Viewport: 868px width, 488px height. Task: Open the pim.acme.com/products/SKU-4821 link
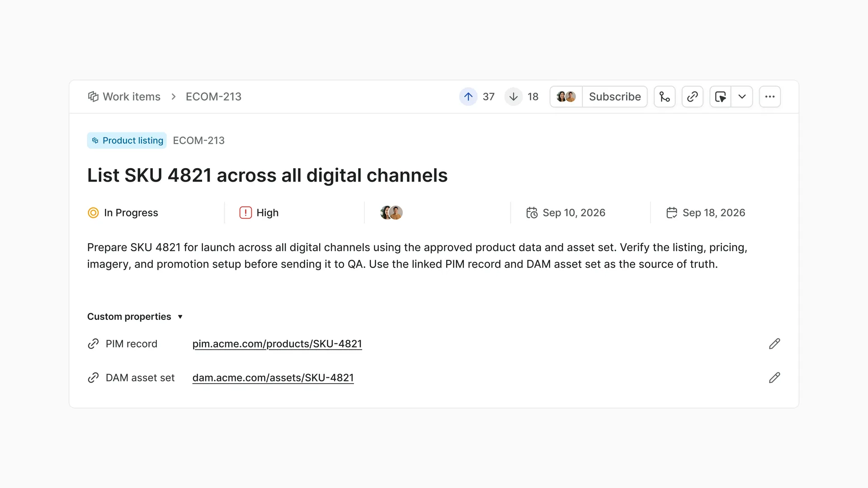click(277, 344)
